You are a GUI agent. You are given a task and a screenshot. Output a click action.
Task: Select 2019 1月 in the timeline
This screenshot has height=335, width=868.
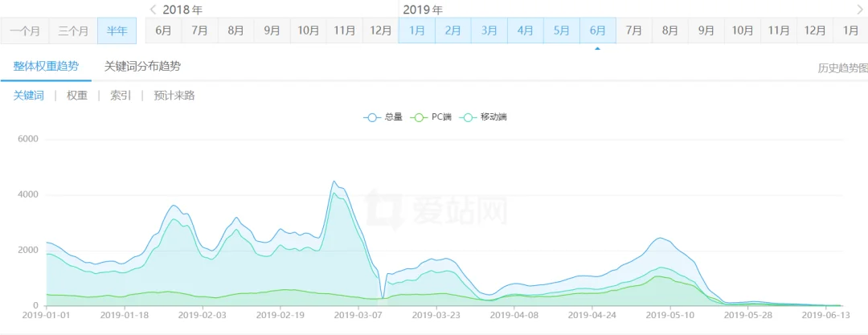(x=417, y=31)
